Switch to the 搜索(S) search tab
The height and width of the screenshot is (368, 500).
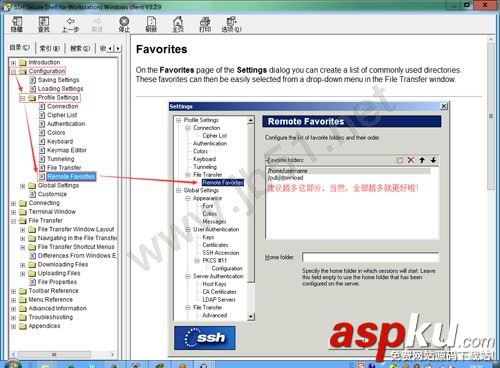click(80, 48)
